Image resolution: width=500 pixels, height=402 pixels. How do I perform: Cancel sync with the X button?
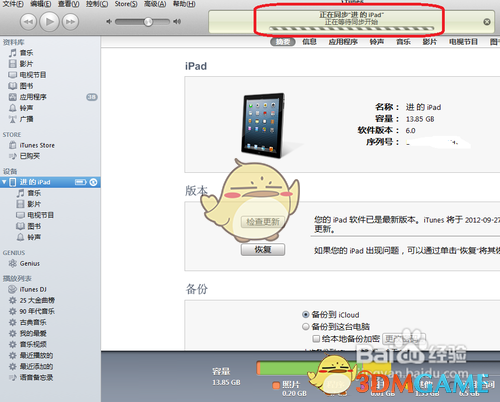pyautogui.click(x=487, y=22)
